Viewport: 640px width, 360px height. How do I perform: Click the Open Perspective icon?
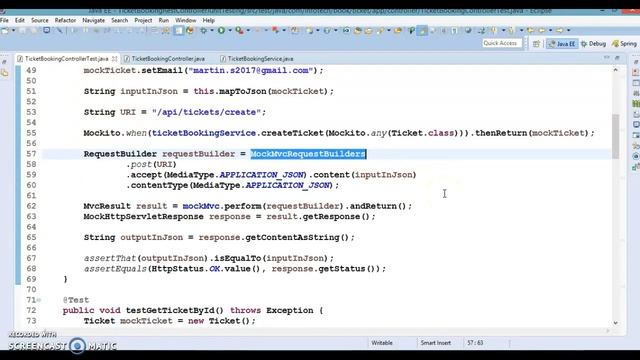(536, 43)
